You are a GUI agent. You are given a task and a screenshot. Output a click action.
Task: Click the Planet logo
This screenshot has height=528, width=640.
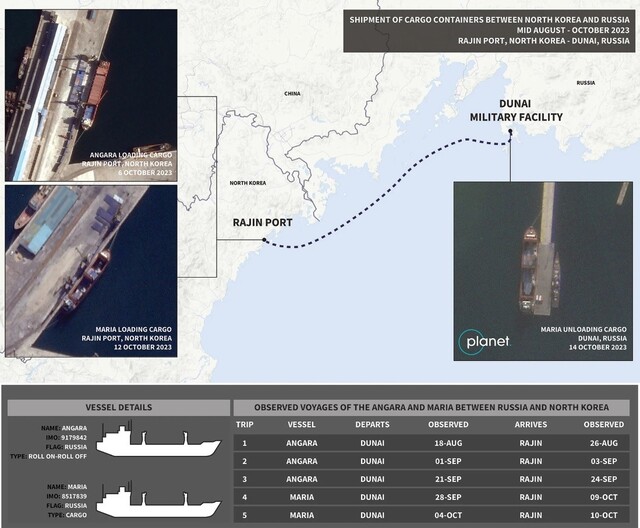[x=485, y=342]
